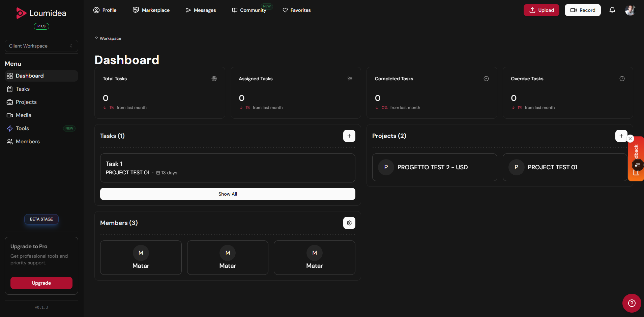Open notifications bell icon
644x317 pixels.
tap(612, 10)
